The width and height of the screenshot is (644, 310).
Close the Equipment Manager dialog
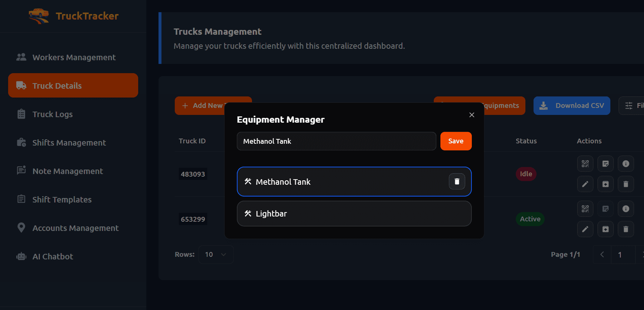[471, 115]
